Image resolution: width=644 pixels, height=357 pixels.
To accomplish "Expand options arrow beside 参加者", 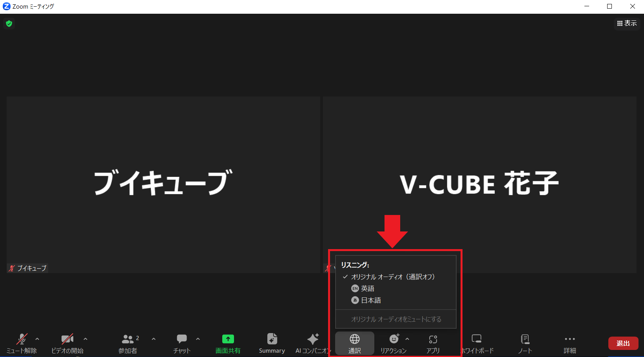I will pyautogui.click(x=154, y=339).
